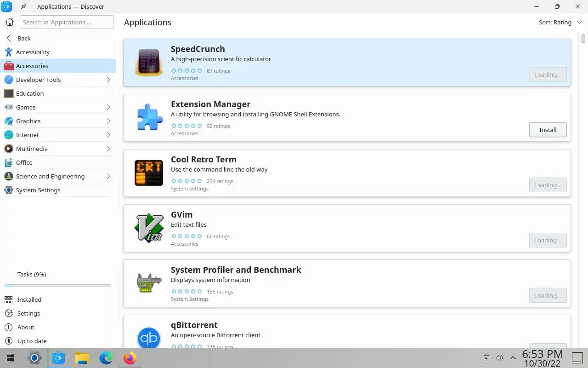Click the pin window icon in the title bar
This screenshot has height=368, width=588.
pos(23,6)
